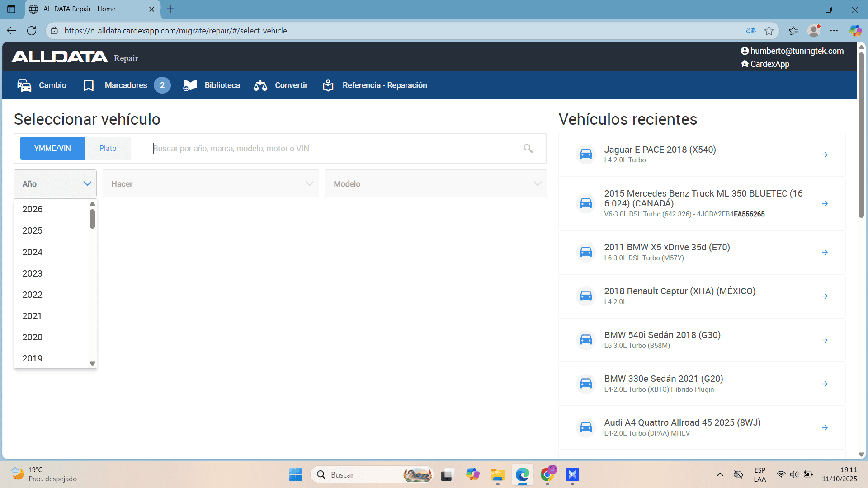Screen dimensions: 868x488
Task: Switch to Plato search mode
Action: [x=108, y=148]
